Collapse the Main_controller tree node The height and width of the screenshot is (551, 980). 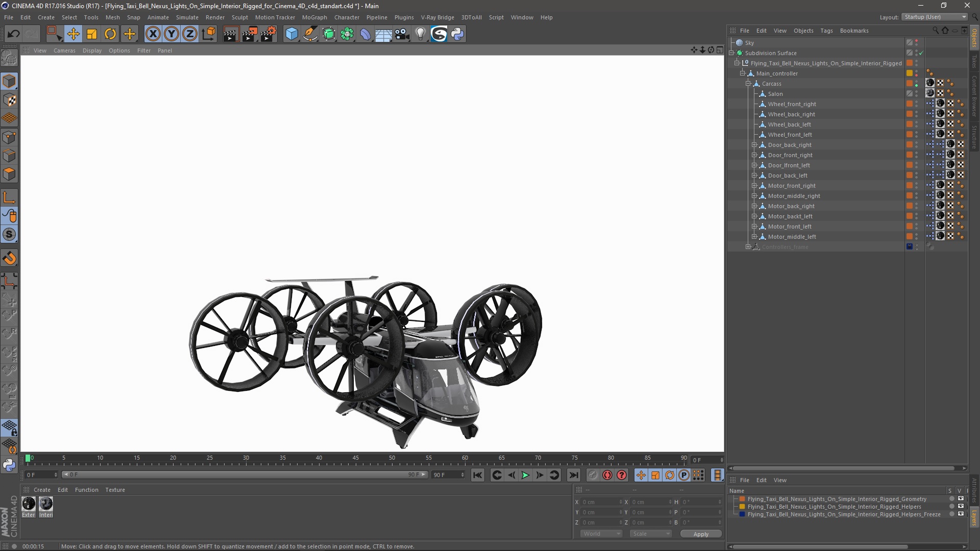tap(743, 73)
